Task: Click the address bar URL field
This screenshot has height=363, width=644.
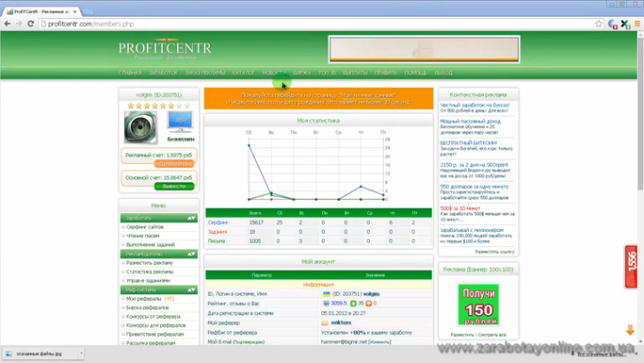Action: [x=317, y=24]
